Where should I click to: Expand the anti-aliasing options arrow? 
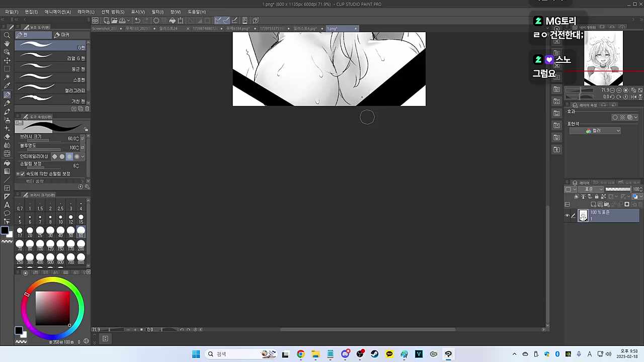pos(83,156)
